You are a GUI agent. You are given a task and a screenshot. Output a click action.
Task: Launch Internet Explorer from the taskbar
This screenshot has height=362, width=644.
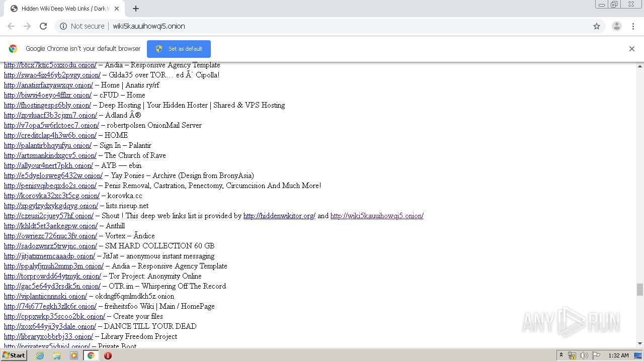(x=40, y=355)
